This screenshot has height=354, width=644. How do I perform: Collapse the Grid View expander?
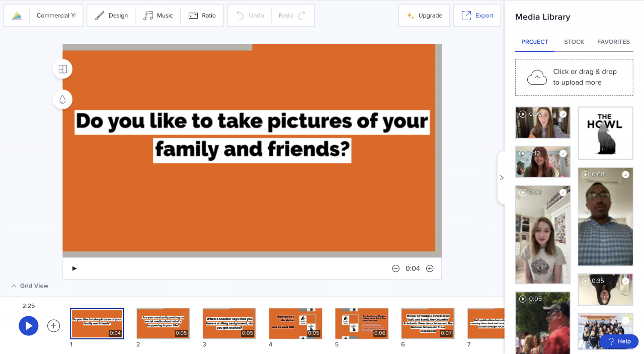pyautogui.click(x=30, y=286)
